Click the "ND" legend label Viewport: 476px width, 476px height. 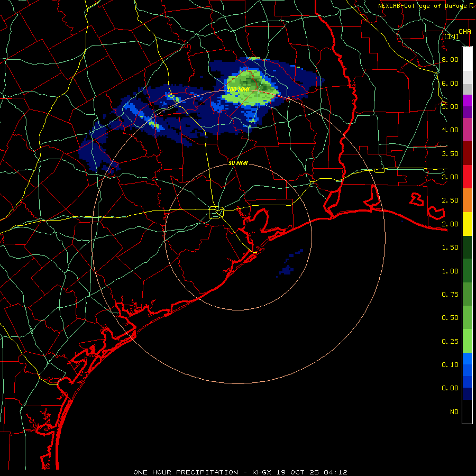click(x=454, y=412)
